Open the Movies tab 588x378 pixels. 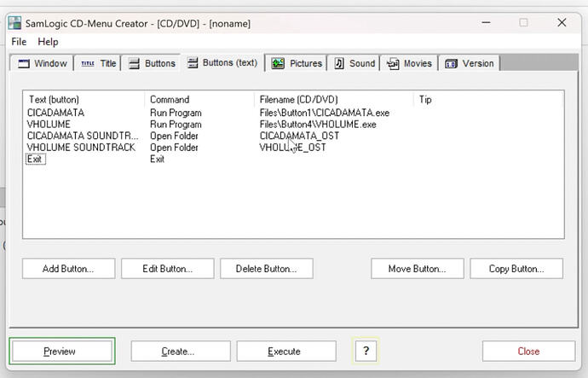pos(409,63)
